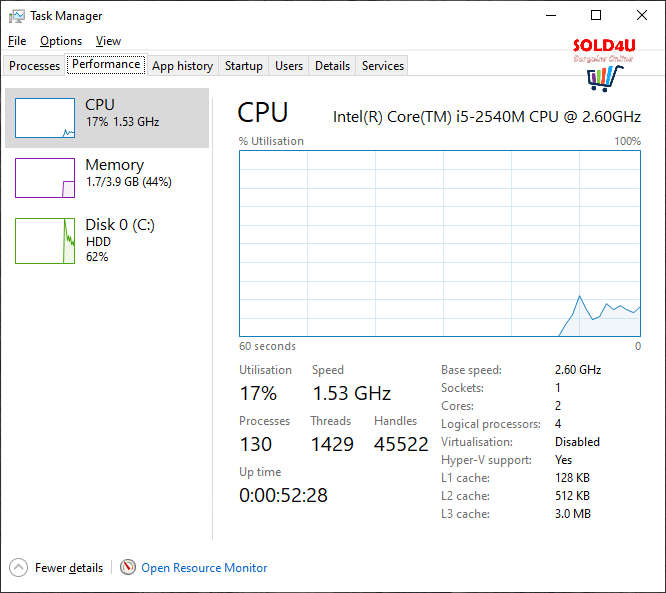Open the Services tab
The height and width of the screenshot is (593, 666).
coord(383,66)
